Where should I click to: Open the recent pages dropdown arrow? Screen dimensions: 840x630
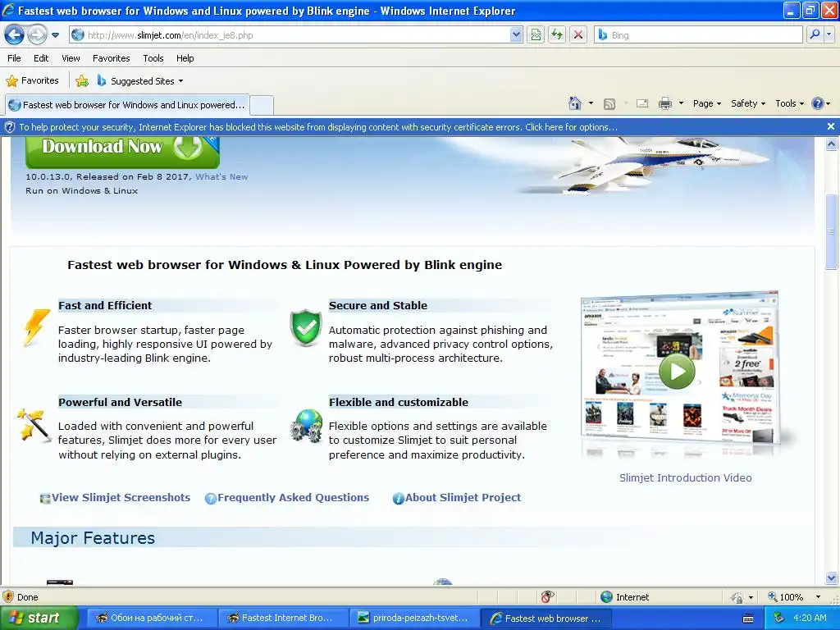(x=55, y=35)
